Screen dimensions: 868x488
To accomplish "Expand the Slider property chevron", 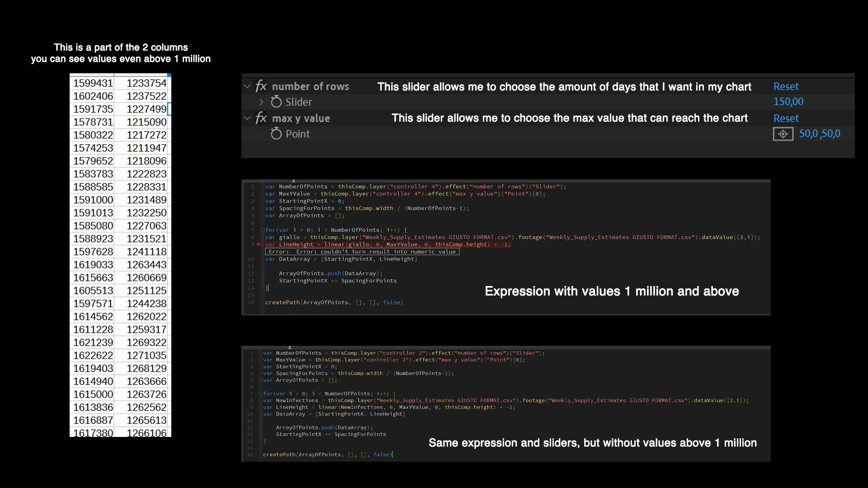I will tap(261, 102).
